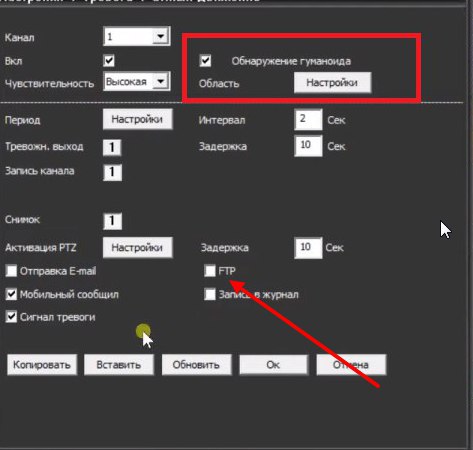Click Настройки button next to Период
Image resolution: width=473 pixels, height=450 pixels.
(137, 119)
